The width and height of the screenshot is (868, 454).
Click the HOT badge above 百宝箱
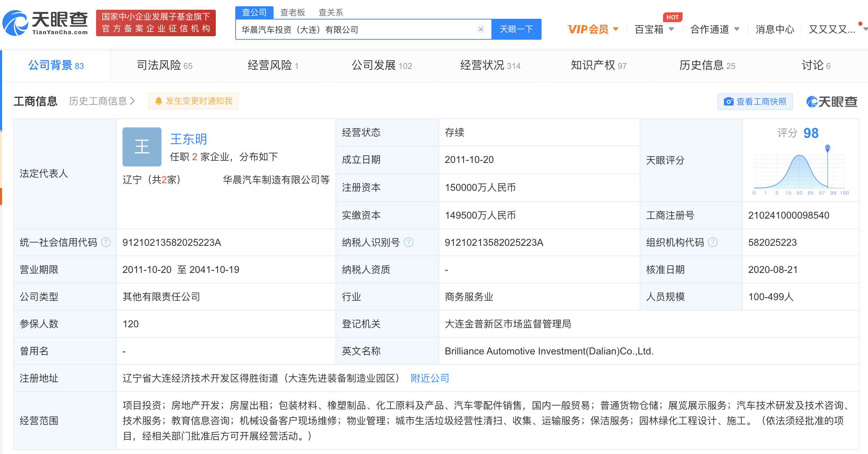tap(672, 17)
